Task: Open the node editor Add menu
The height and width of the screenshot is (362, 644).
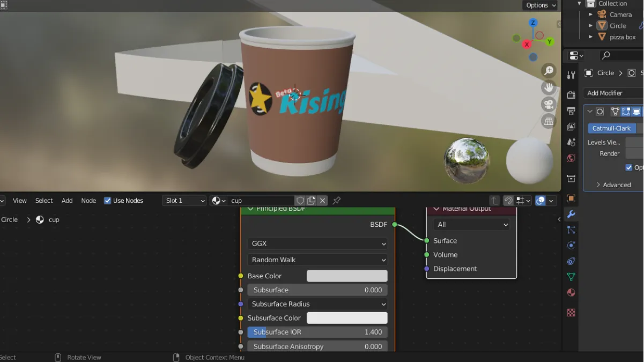Action: 67,201
